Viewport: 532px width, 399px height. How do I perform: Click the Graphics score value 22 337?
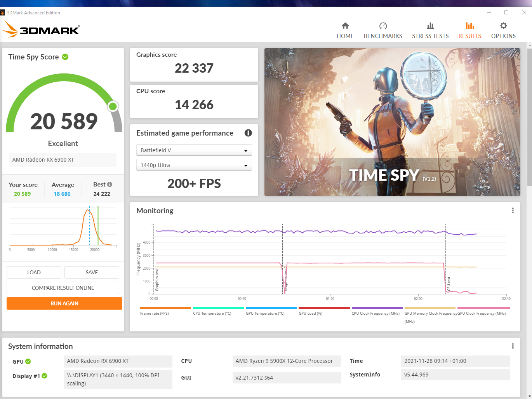(194, 68)
